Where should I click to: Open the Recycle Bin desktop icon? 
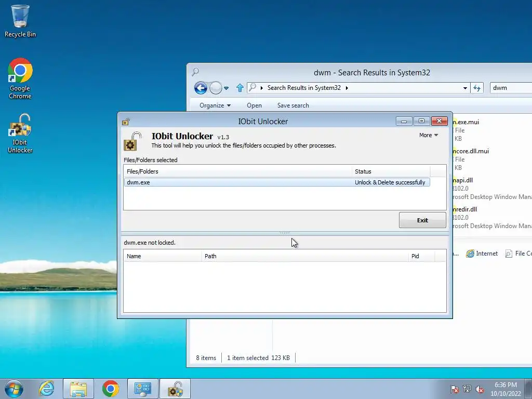(x=20, y=21)
